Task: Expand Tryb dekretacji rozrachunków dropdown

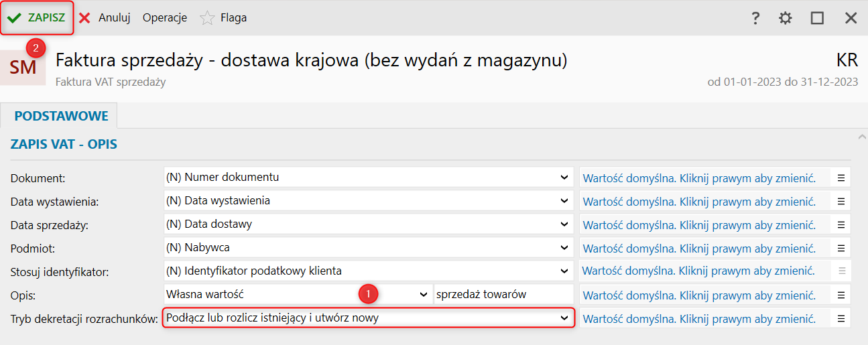Action: tap(564, 318)
